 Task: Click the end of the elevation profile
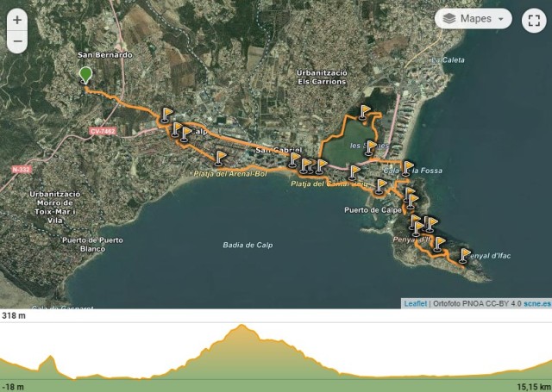click(549, 362)
